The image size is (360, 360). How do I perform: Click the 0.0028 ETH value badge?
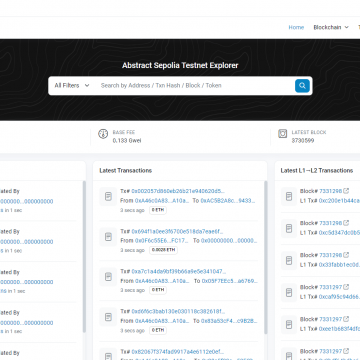163,250
